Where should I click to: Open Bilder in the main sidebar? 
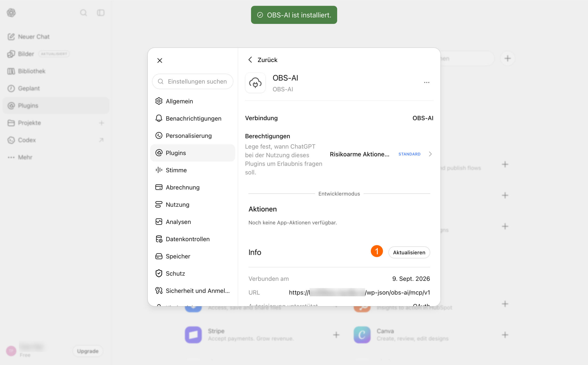point(56,54)
